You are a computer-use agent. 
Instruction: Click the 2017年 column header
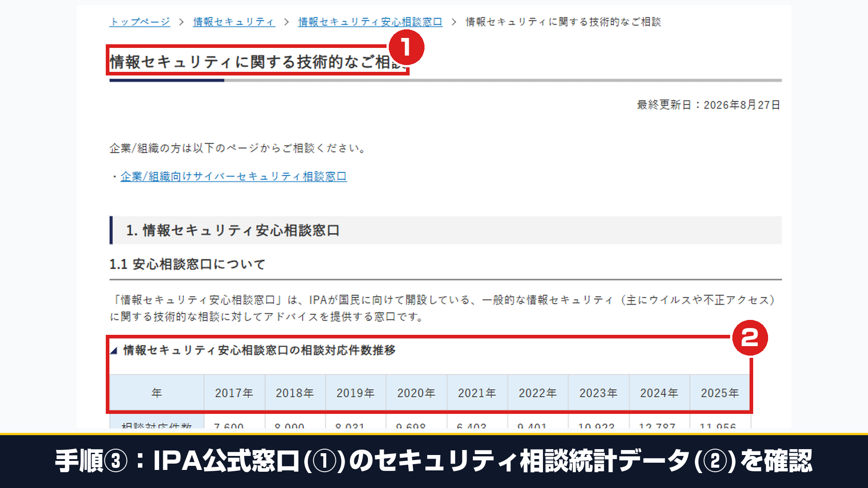234,393
